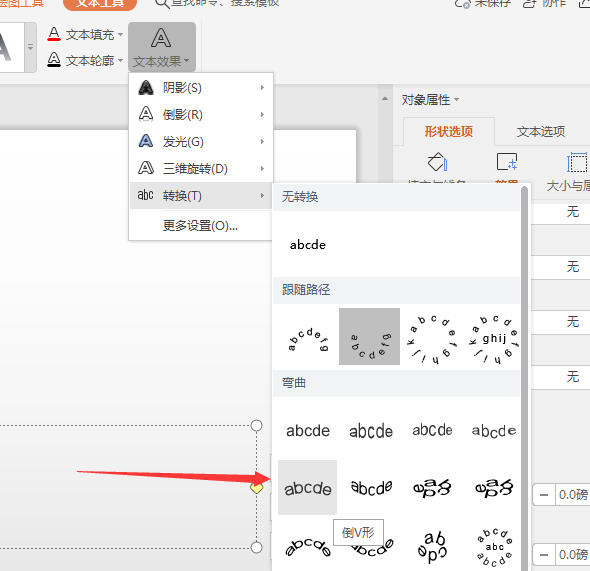Image resolution: width=590 pixels, height=571 pixels.
Task: Select the 效果 effects icon in panel
Action: pyautogui.click(x=507, y=162)
